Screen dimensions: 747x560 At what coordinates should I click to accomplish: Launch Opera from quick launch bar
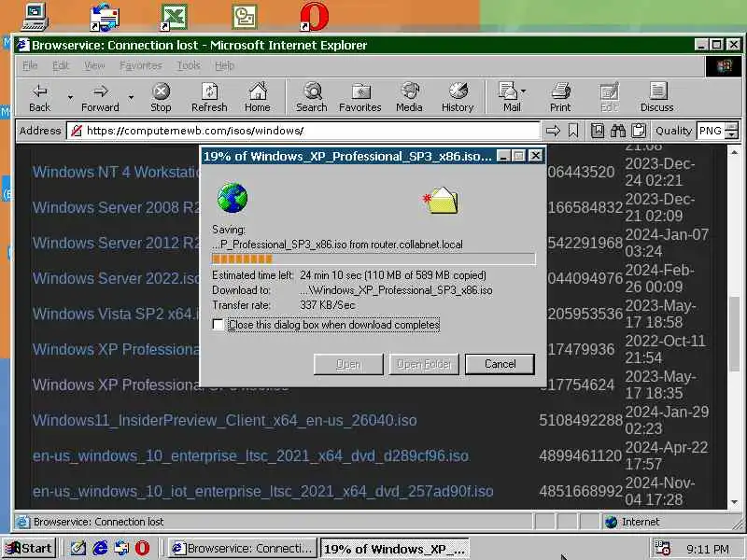(x=143, y=548)
